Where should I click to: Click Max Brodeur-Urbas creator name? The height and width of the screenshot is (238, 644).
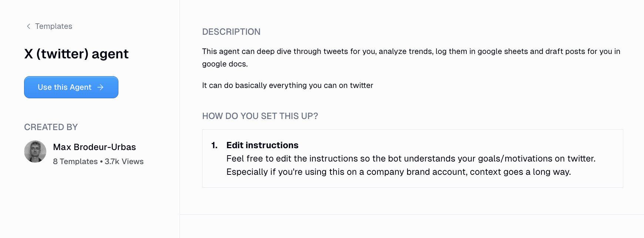click(x=94, y=147)
